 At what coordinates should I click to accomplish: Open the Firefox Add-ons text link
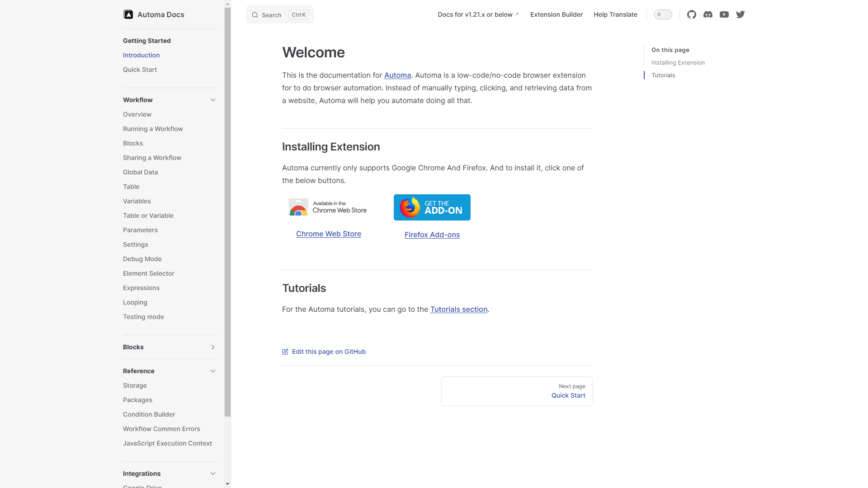coord(432,235)
